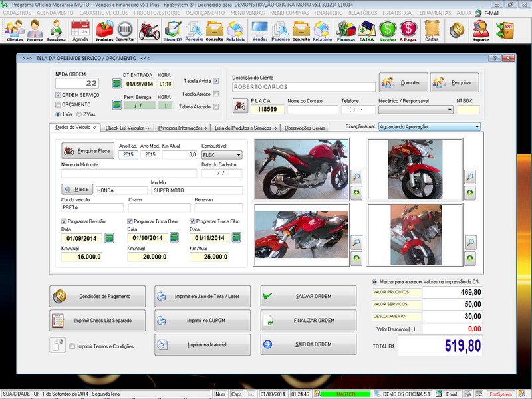Open the CAIXA cash register icon
This screenshot has width=532, height=399.
click(x=366, y=29)
